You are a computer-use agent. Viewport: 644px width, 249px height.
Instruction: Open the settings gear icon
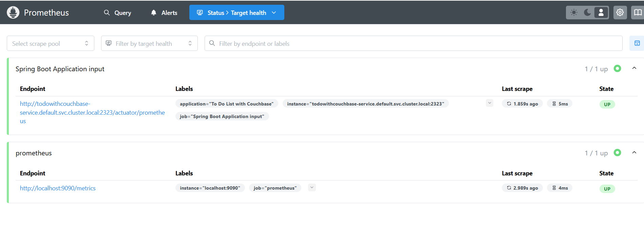(x=620, y=13)
